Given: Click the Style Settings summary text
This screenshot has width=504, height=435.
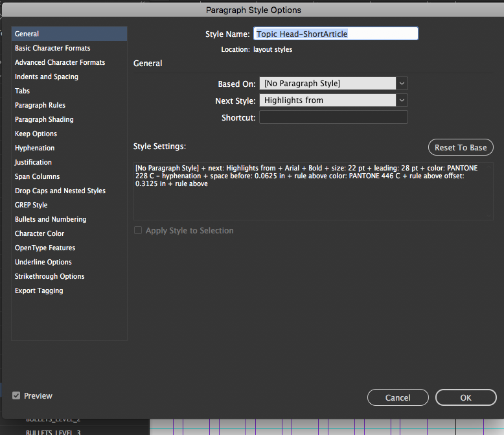Looking at the screenshot, I should (x=306, y=176).
